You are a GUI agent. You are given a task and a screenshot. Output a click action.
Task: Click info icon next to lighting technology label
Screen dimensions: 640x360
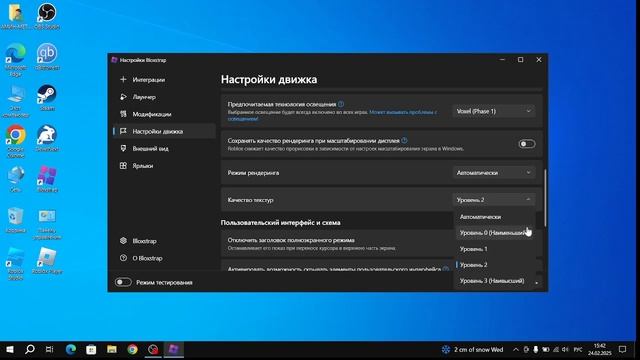click(341, 104)
